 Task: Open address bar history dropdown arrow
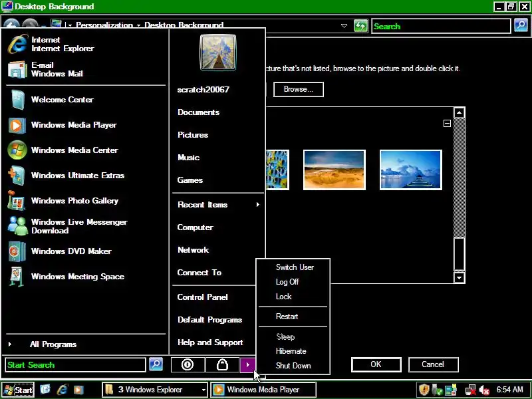tap(344, 26)
